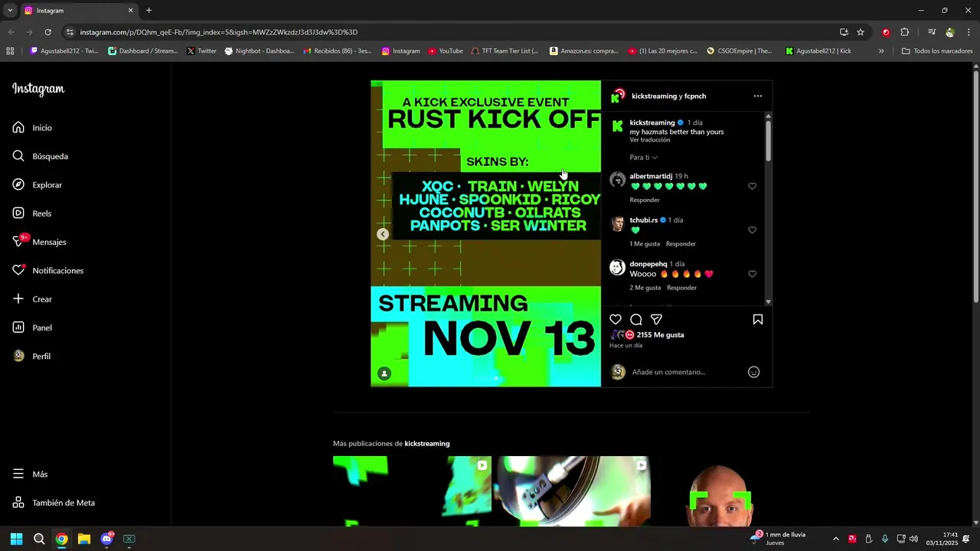Open También de Meta menu
The width and height of the screenshot is (980, 551).
(54, 503)
